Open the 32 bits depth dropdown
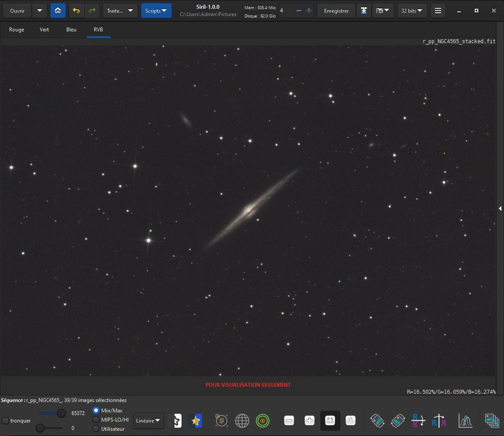504x436 pixels. 412,10
